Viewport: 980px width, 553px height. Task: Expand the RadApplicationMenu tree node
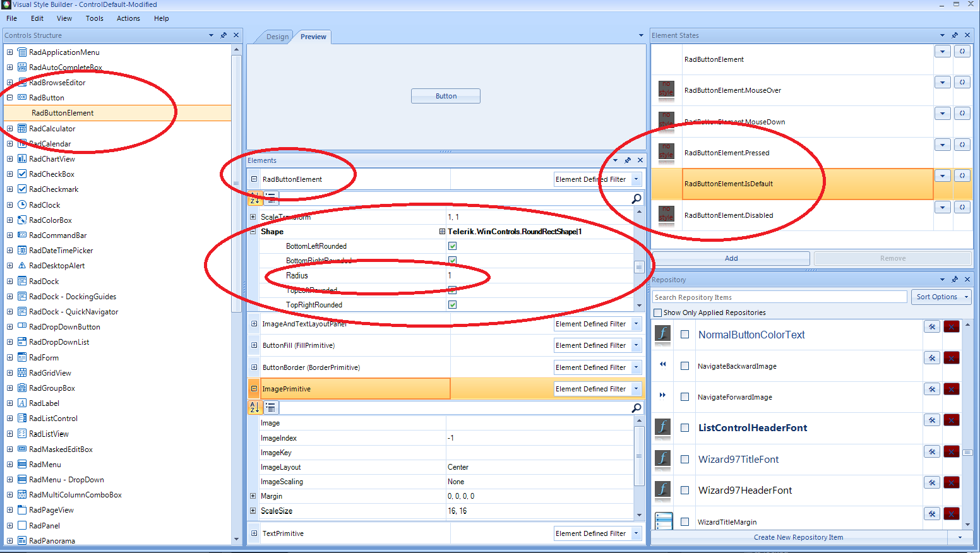9,52
